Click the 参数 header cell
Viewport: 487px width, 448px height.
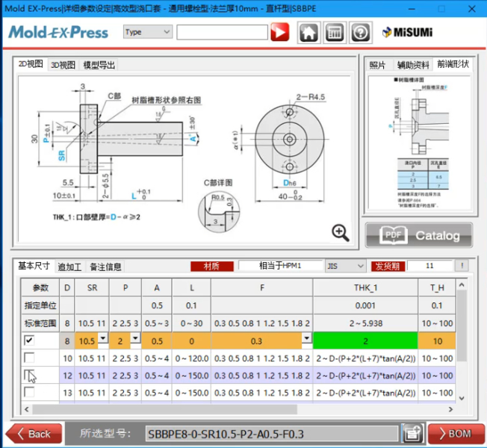coord(40,287)
